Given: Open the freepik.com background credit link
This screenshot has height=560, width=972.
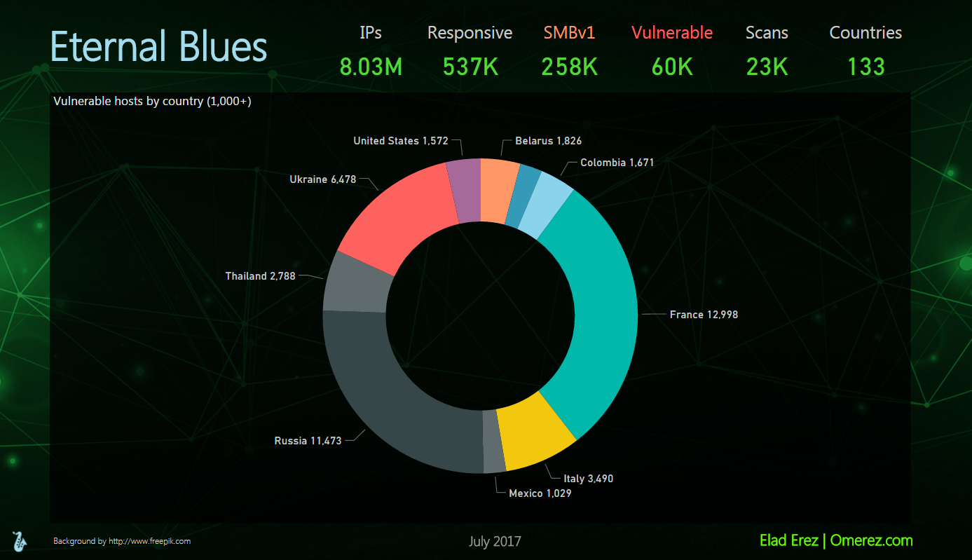Looking at the screenshot, I should (121, 541).
